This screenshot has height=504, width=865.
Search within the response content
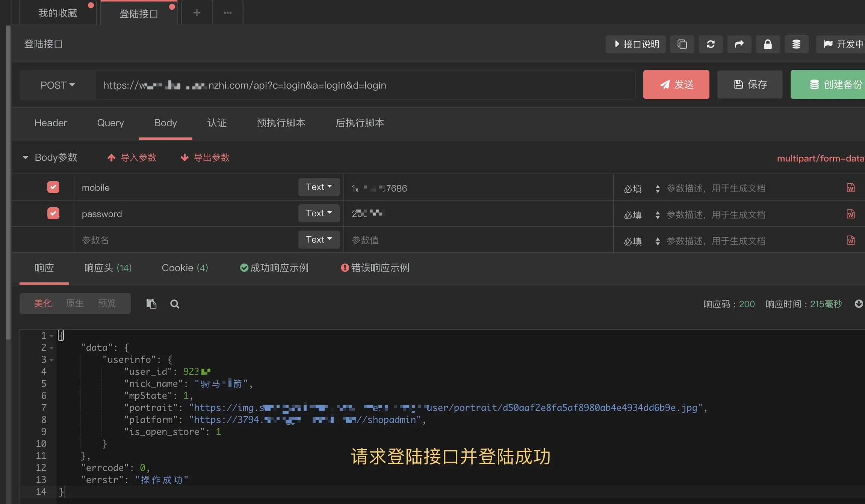coord(174,304)
